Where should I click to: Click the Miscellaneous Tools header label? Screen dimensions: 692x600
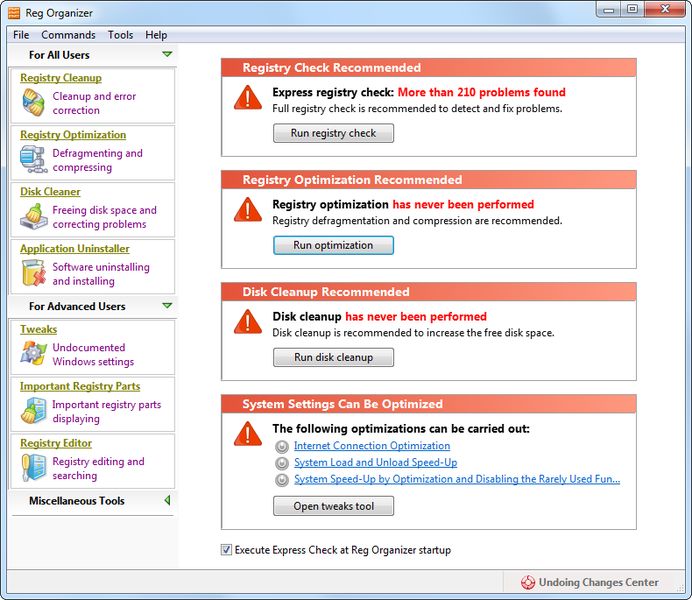[x=77, y=501]
